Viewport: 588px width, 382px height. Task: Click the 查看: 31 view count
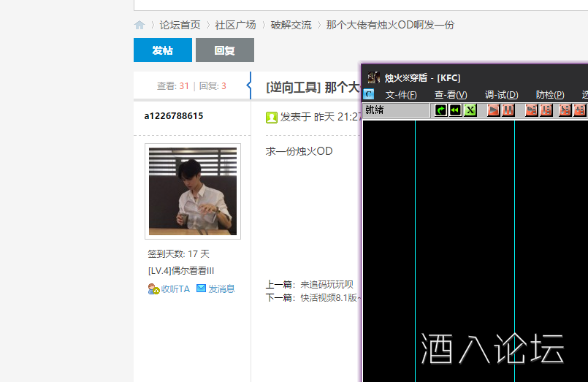click(x=173, y=86)
